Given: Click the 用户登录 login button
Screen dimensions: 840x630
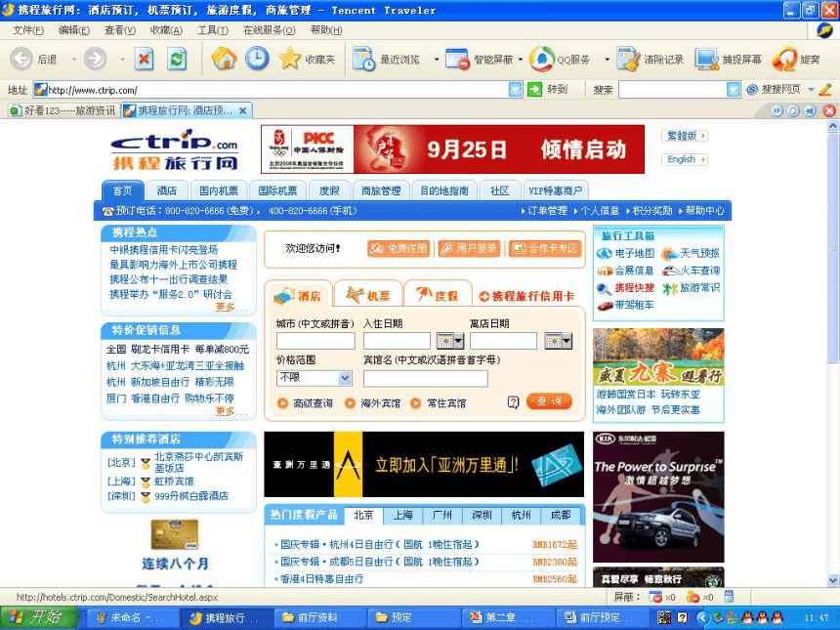Looking at the screenshot, I should pyautogui.click(x=469, y=248).
